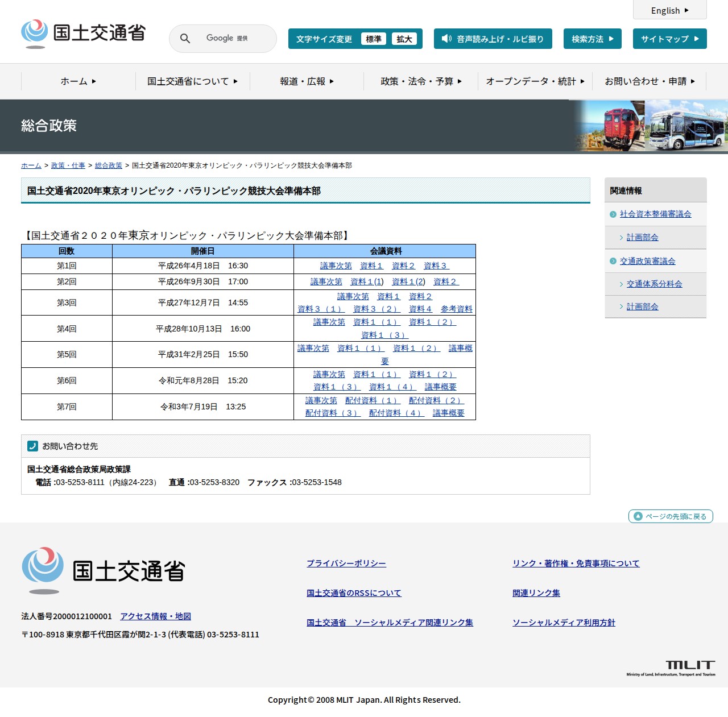
Task: Expand the ホーム navigation menu
Action: point(78,81)
